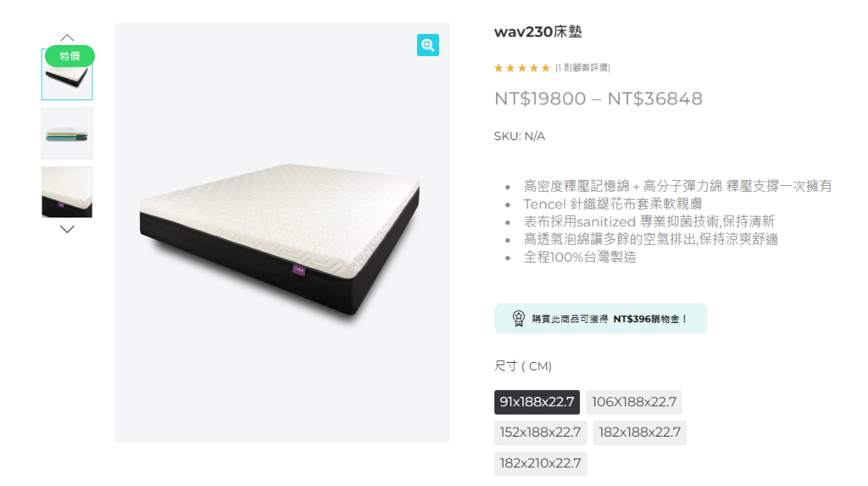Open the 1 則顧客評價 reviews link
The image size is (868, 486).
[x=582, y=68]
